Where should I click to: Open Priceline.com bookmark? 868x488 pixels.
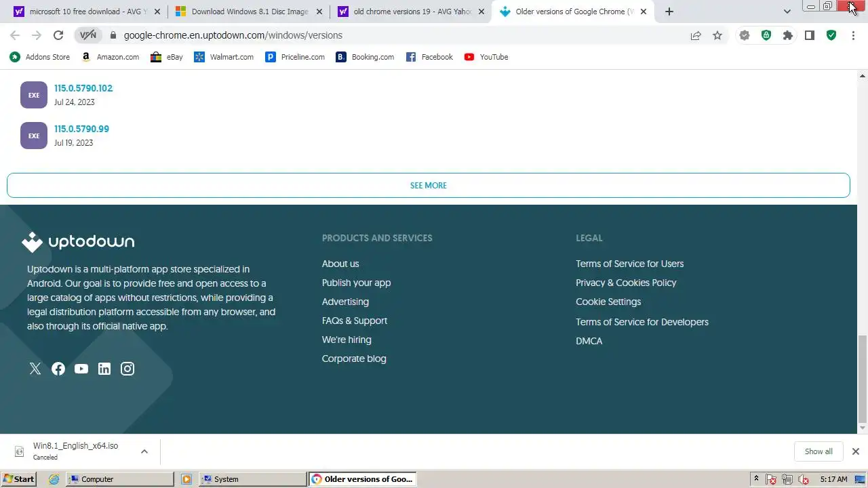(x=295, y=57)
